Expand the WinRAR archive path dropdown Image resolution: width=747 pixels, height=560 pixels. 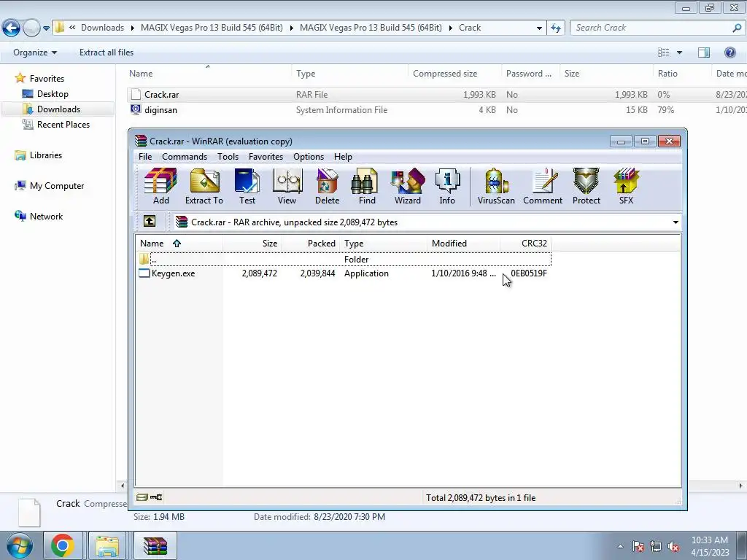[675, 222]
